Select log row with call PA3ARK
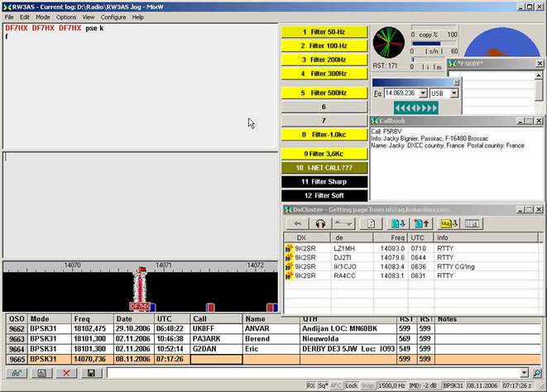The image size is (547, 392). (274, 338)
